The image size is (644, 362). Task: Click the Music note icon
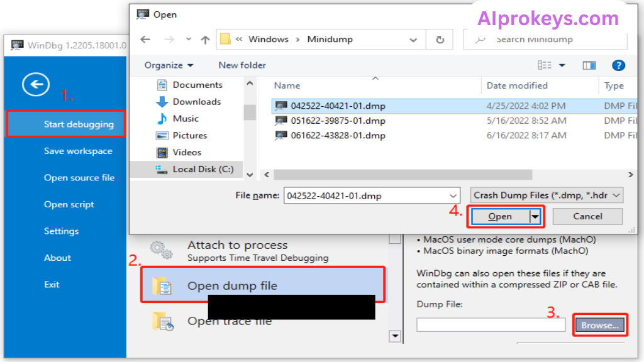(162, 119)
